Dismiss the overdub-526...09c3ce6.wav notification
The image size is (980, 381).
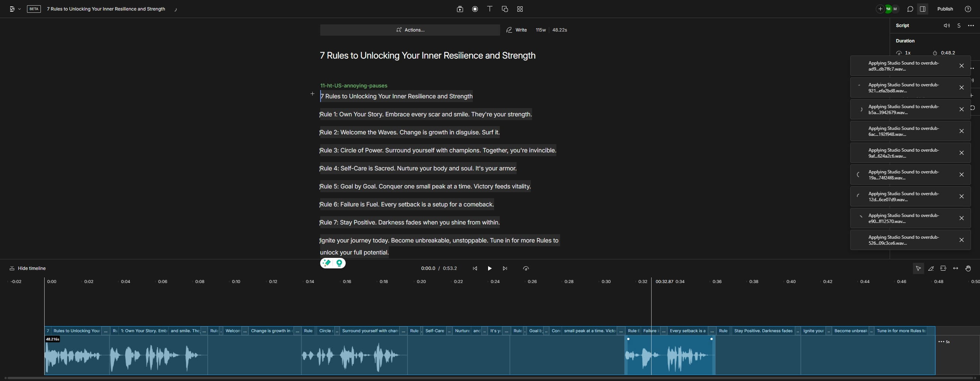pyautogui.click(x=961, y=240)
